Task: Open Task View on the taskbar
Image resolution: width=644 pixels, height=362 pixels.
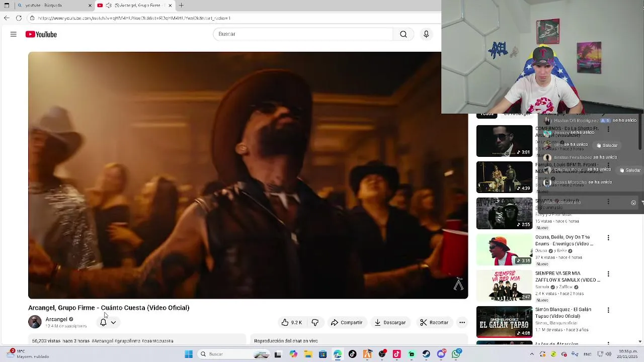Action: (x=278, y=354)
